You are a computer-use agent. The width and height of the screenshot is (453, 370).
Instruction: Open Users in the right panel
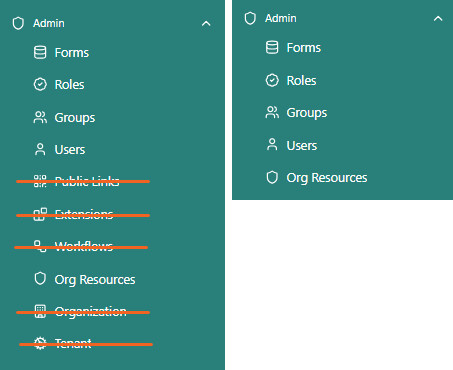302,145
